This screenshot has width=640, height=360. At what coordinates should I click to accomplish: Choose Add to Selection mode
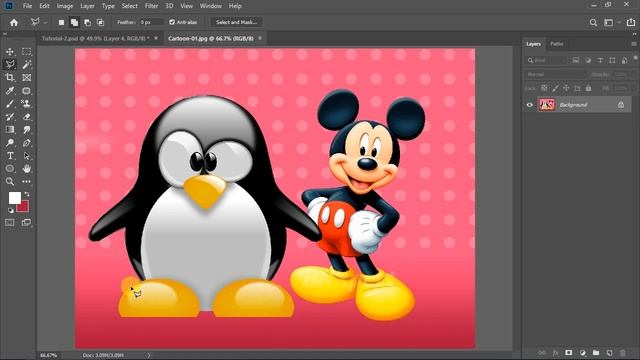(x=74, y=23)
